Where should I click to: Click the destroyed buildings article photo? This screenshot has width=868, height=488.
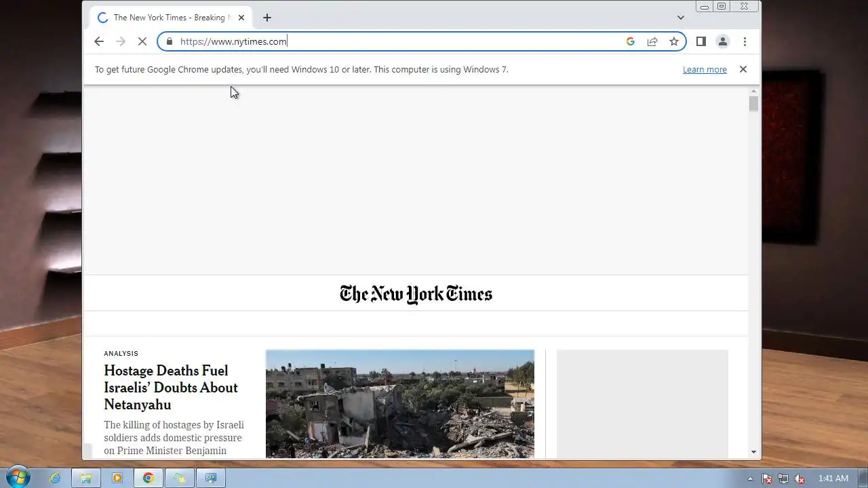pos(400,404)
